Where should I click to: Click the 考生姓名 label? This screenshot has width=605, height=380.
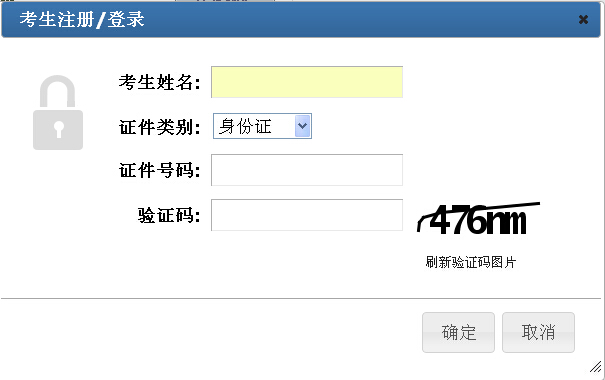point(159,82)
